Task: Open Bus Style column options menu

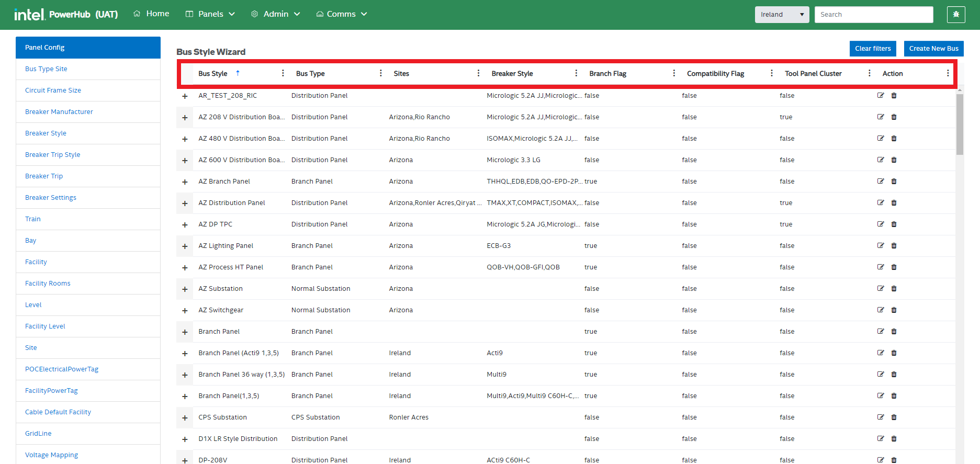Action: point(283,73)
